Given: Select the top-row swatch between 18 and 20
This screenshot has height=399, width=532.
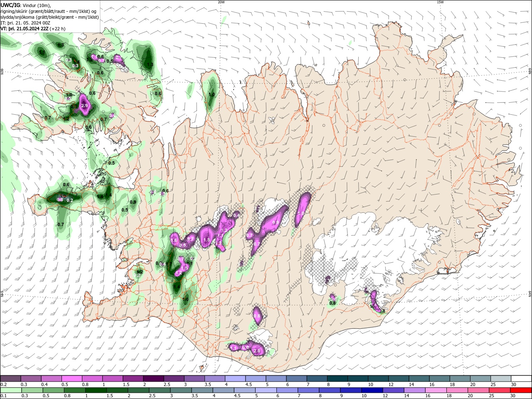Looking at the screenshot, I should [x=460, y=379].
